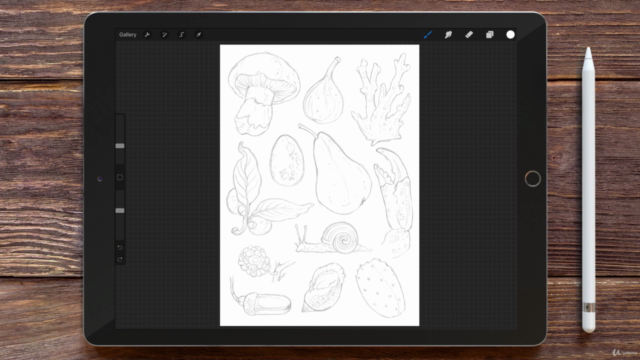640x360 pixels.
Task: Open the Layers panel
Action: [490, 35]
